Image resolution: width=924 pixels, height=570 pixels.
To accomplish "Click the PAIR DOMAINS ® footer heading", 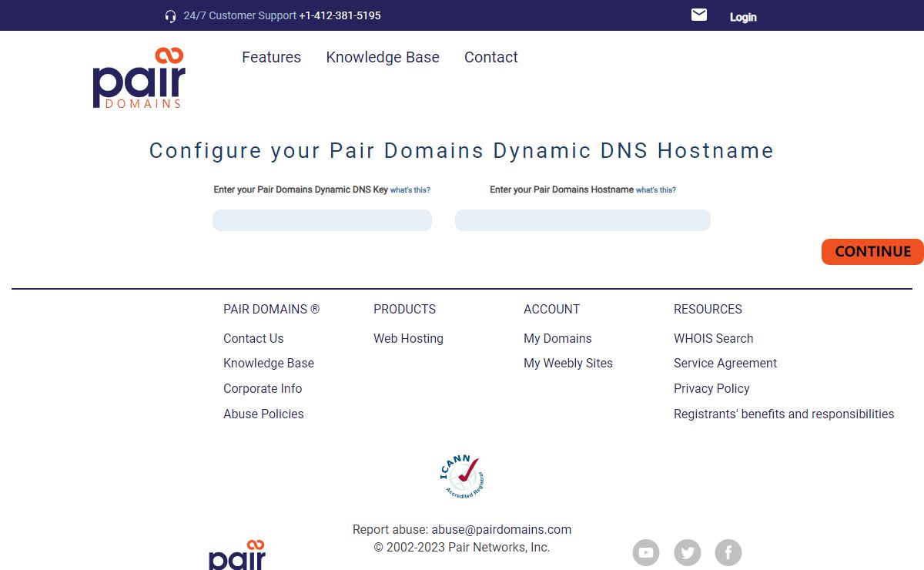I will (271, 309).
